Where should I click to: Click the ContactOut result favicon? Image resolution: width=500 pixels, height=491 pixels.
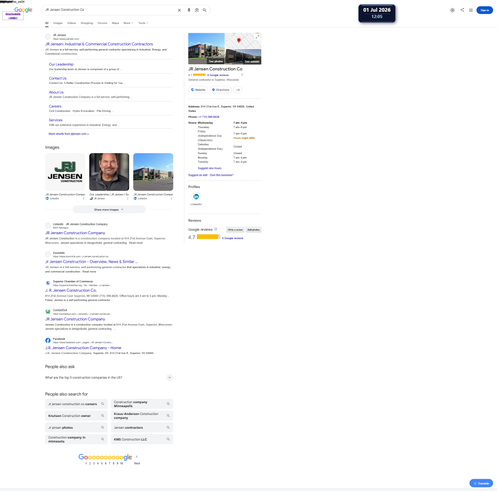coord(48,312)
